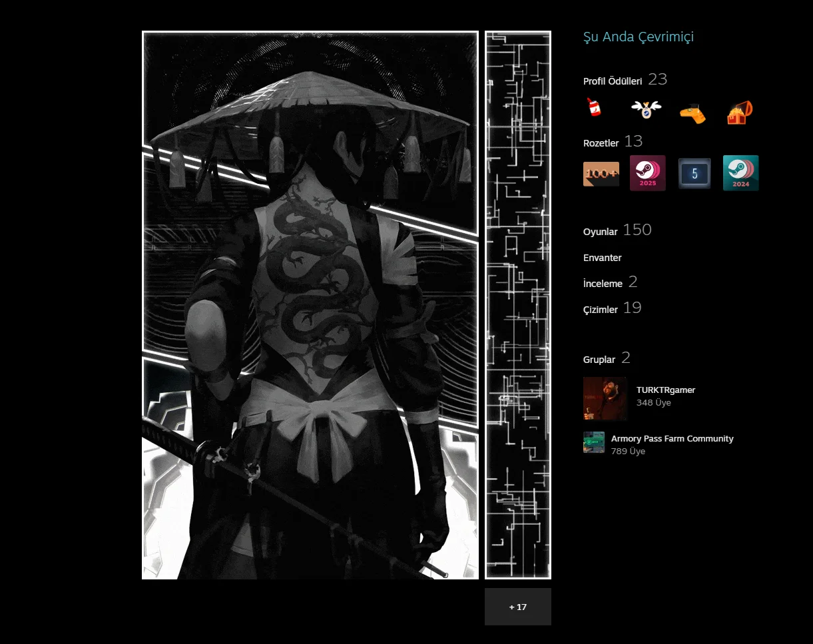Click the 23 profile awards count
Screen dimensions: 813x644
point(657,79)
